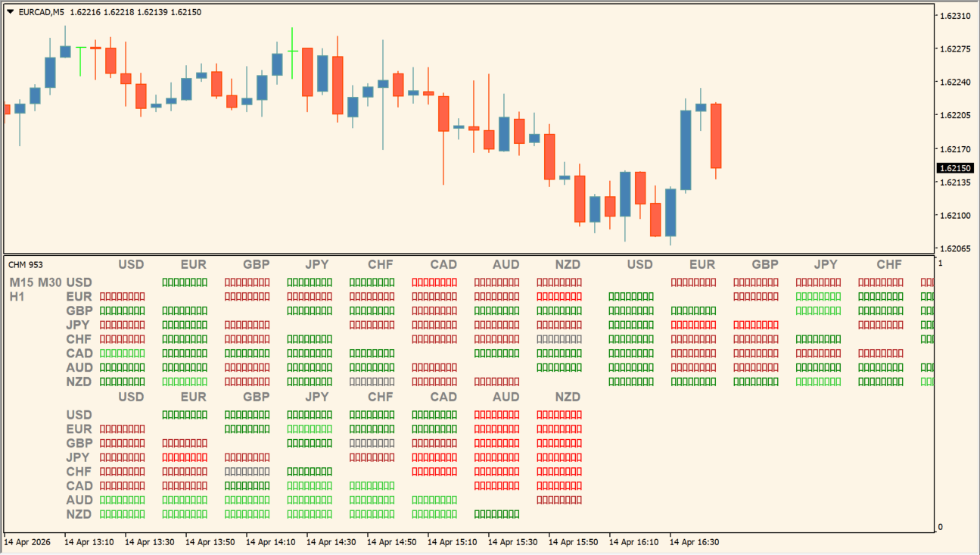Click dark green NZD-row AUD-column cell in bottom heatmap
The height and width of the screenshot is (555, 980).
pyautogui.click(x=496, y=515)
